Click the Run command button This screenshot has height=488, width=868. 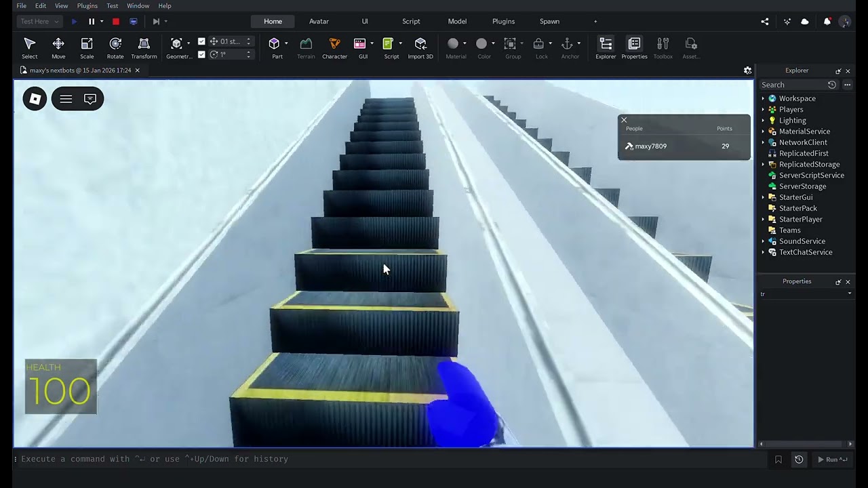pyautogui.click(x=832, y=460)
